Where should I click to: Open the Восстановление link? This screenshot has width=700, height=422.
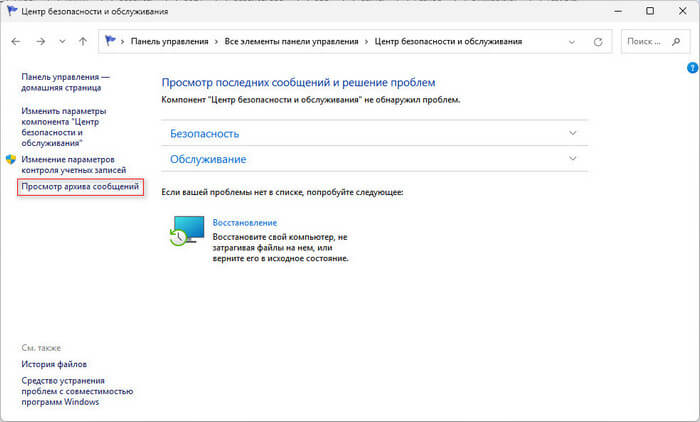(244, 222)
